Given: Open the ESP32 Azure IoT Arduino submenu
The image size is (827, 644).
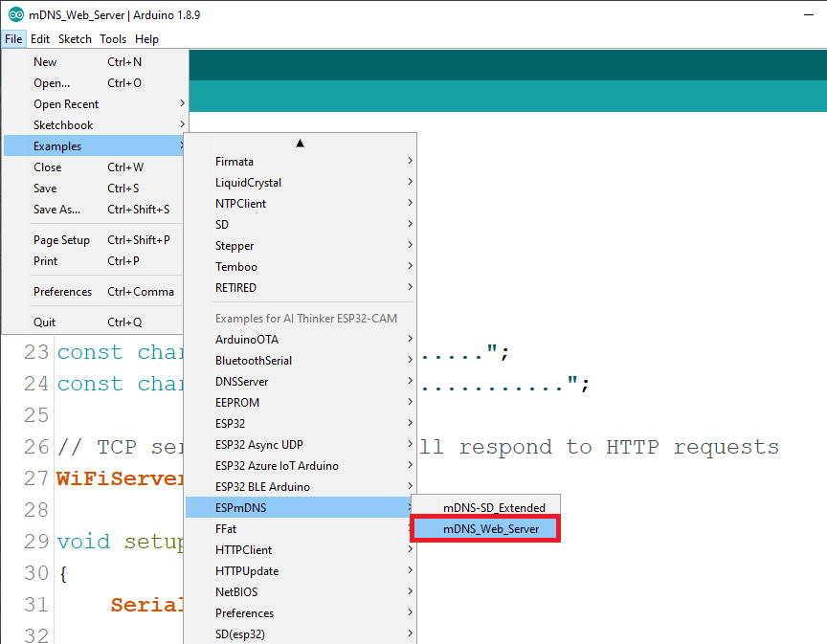Looking at the screenshot, I should coord(301,466).
